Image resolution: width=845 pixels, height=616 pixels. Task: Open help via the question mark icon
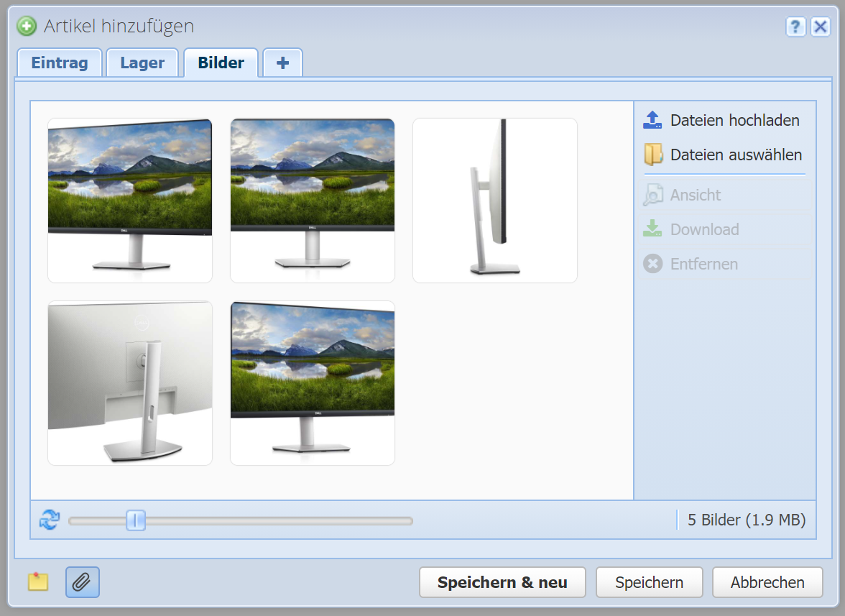(796, 27)
